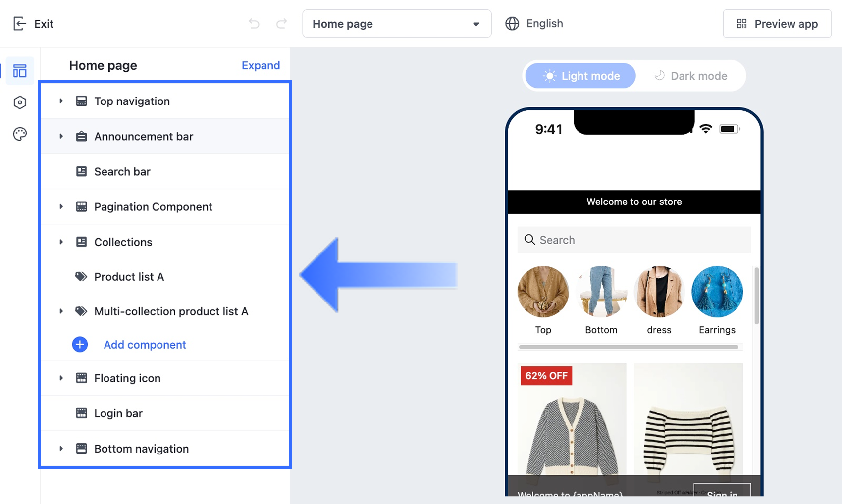Click the English language label
Viewport: 842px width, 504px height.
click(544, 24)
